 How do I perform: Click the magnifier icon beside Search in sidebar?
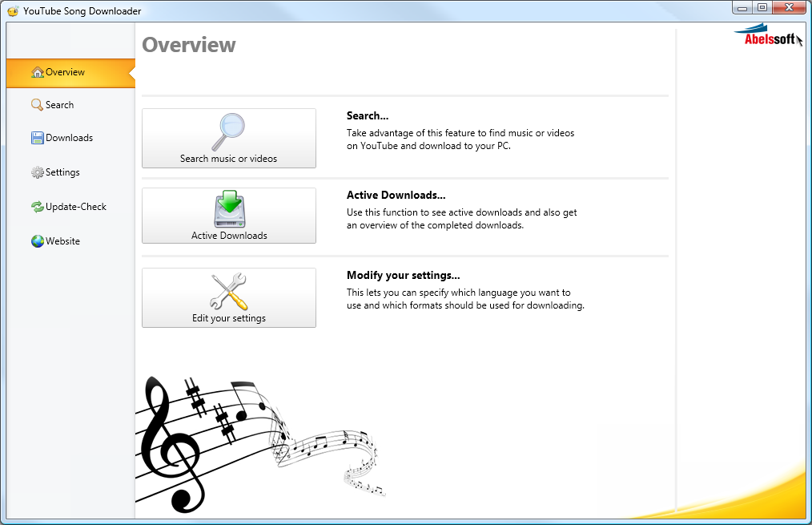tap(38, 105)
